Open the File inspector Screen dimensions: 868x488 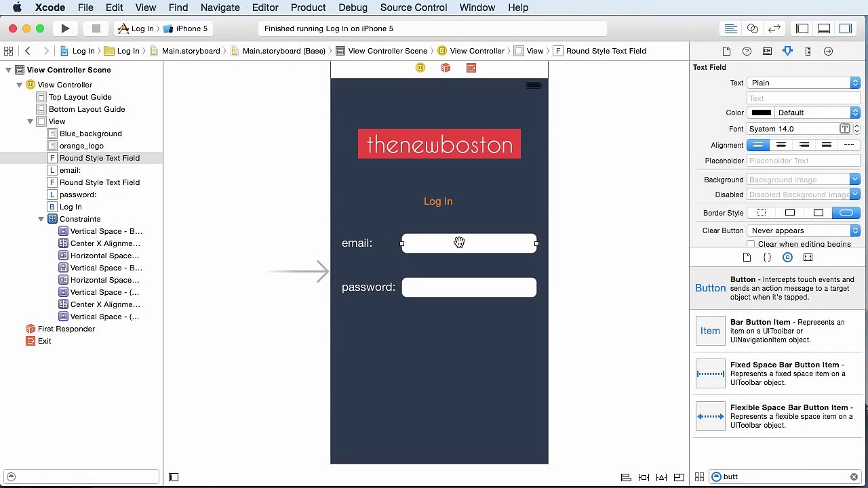(726, 51)
